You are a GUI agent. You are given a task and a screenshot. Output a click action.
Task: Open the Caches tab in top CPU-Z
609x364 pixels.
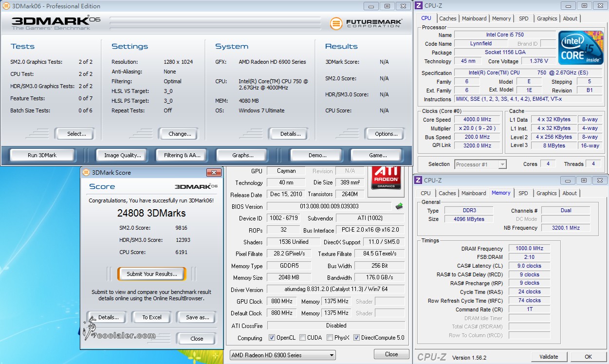[447, 18]
